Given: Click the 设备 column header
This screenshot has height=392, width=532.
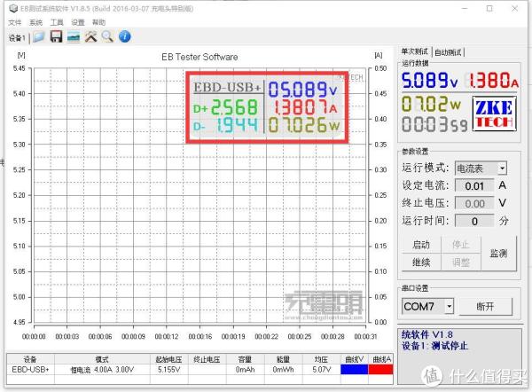Looking at the screenshot, I should [x=30, y=359].
